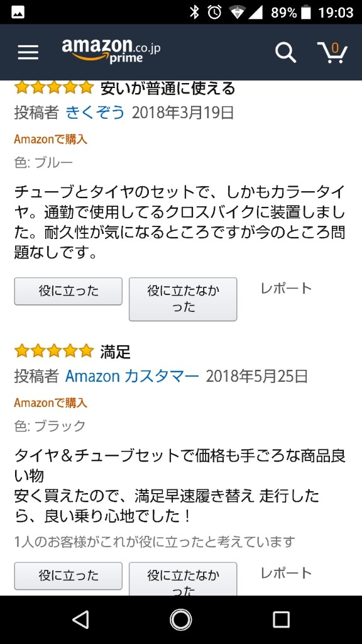This screenshot has width=362, height=644.
Task: Tap the battery icon in status bar
Action: click(x=306, y=13)
